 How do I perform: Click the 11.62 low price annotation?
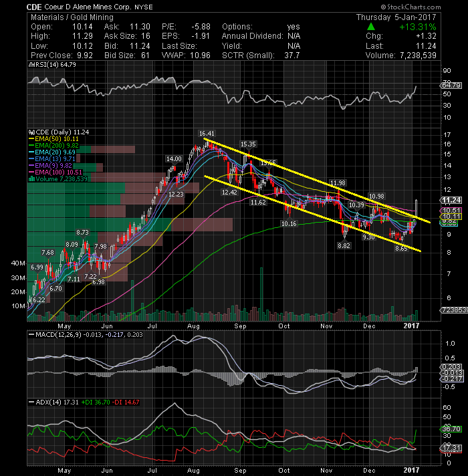tap(258, 202)
